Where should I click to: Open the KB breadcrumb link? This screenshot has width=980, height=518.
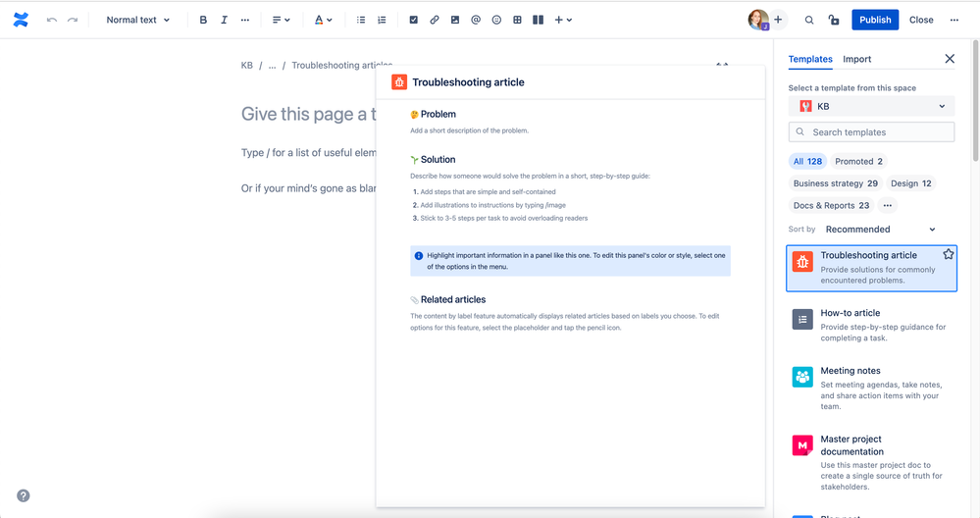247,65
